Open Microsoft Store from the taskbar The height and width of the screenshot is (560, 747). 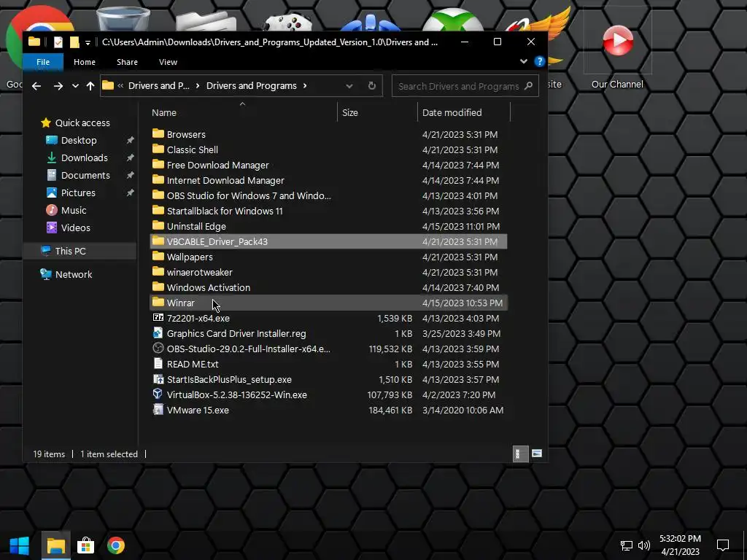[x=86, y=545]
